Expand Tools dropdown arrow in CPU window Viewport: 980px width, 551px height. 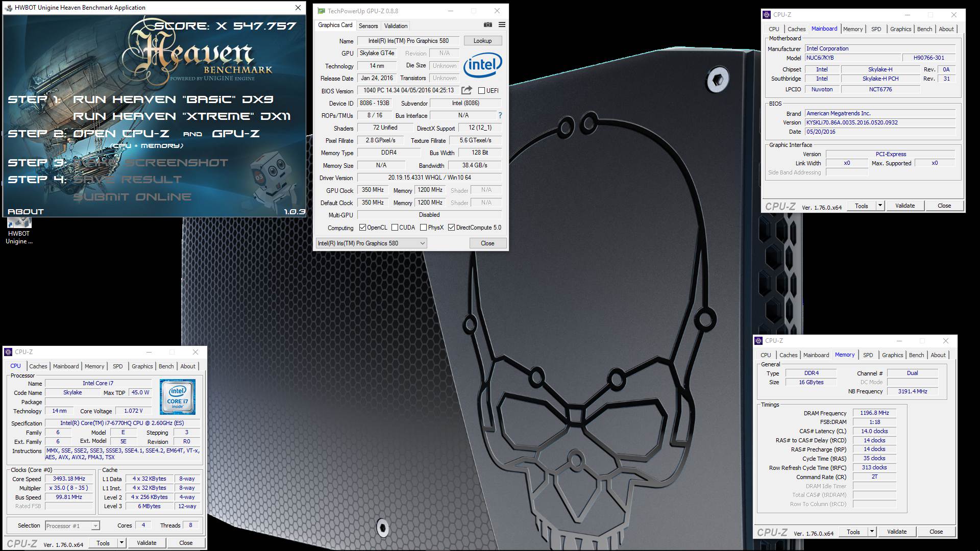[x=121, y=543]
